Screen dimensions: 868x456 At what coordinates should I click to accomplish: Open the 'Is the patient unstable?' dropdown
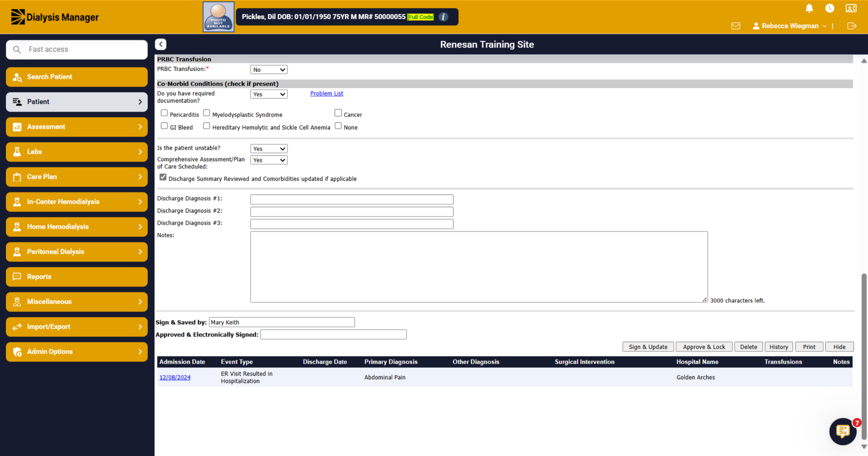[269, 149]
